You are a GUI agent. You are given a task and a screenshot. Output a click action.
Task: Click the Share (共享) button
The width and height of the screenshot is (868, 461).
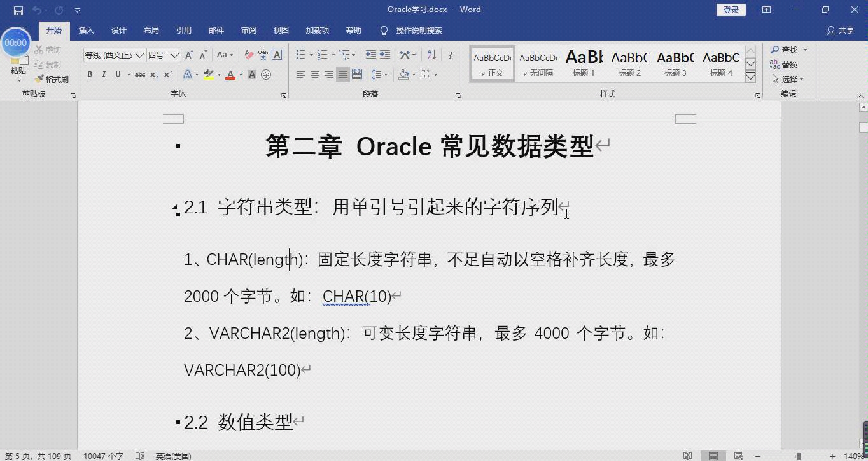click(840, 31)
